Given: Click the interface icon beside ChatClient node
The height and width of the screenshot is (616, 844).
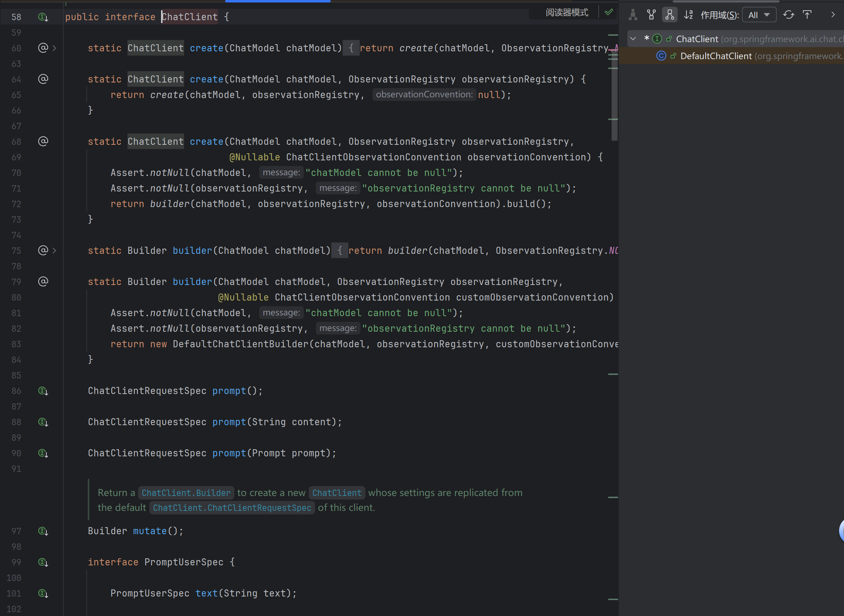Looking at the screenshot, I should [x=657, y=39].
